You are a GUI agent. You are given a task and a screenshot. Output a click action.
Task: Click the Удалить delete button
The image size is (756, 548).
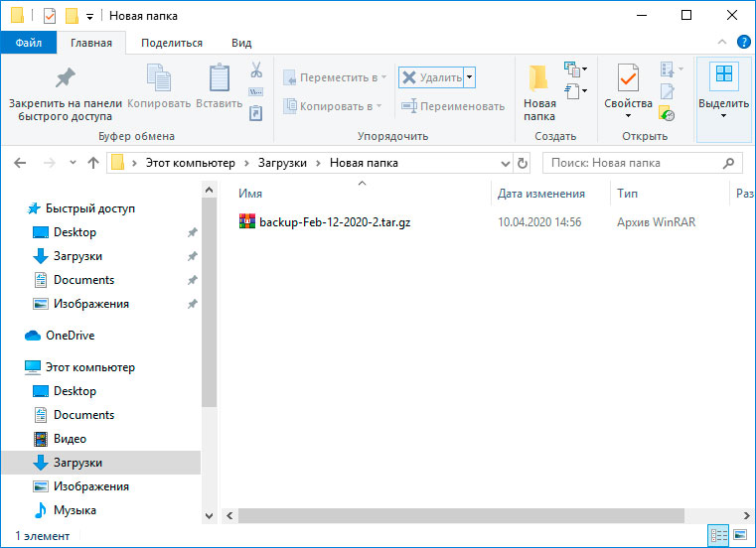click(x=431, y=77)
